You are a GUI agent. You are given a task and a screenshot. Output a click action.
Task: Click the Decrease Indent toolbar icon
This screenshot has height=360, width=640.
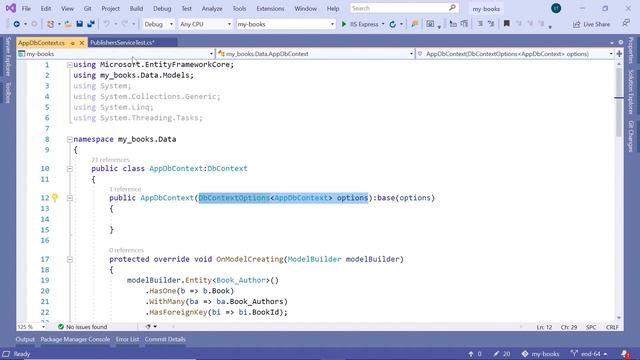pos(453,24)
